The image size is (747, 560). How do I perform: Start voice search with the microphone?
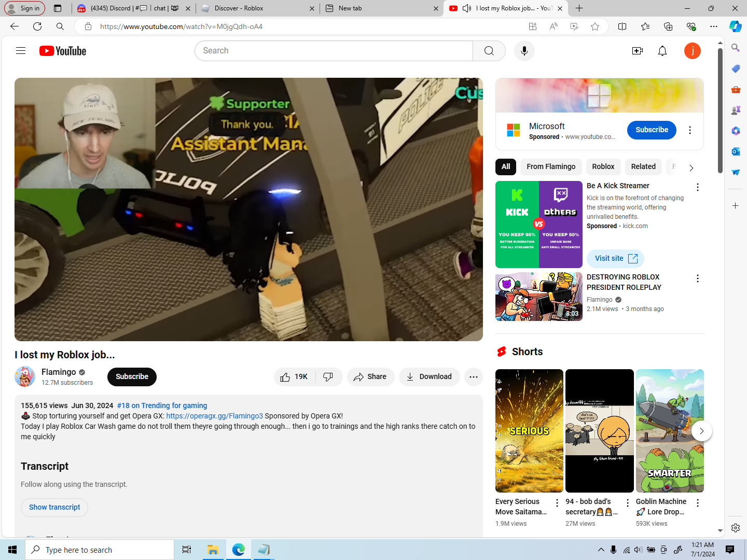click(x=524, y=51)
